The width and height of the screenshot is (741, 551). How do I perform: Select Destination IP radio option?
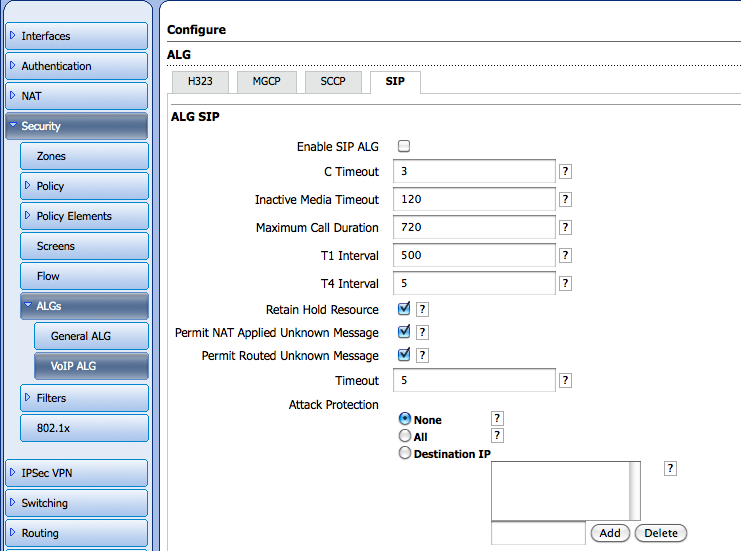click(x=405, y=453)
